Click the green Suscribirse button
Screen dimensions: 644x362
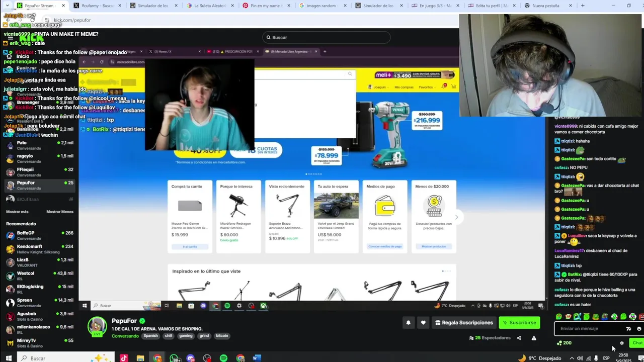point(519,323)
